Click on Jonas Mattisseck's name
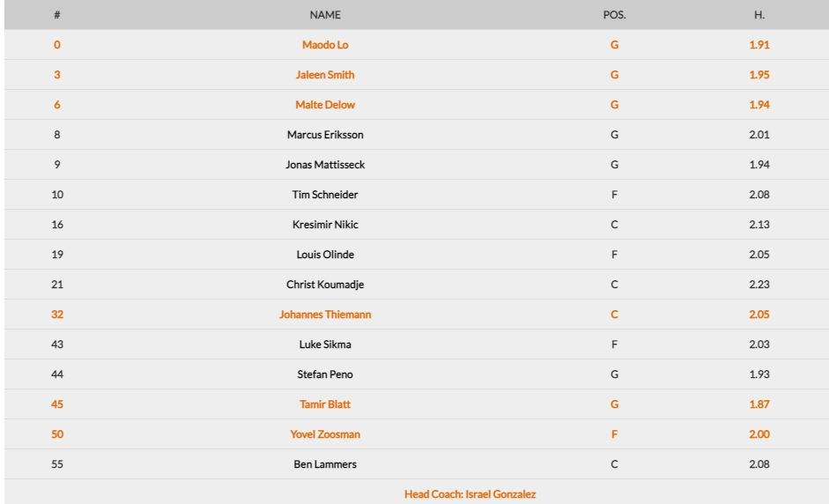Screen dimensions: 829x504 tap(325, 165)
